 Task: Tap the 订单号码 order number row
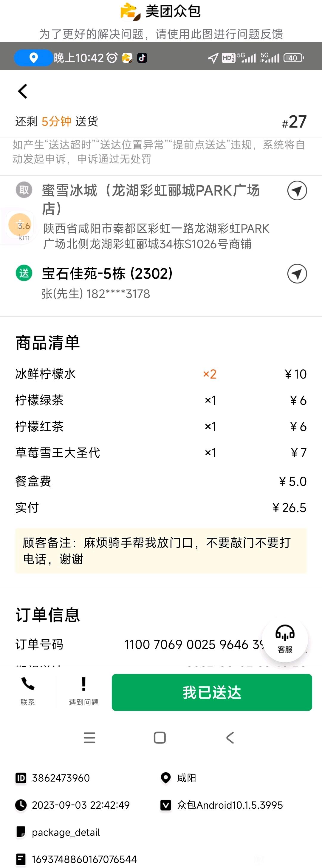(161, 644)
